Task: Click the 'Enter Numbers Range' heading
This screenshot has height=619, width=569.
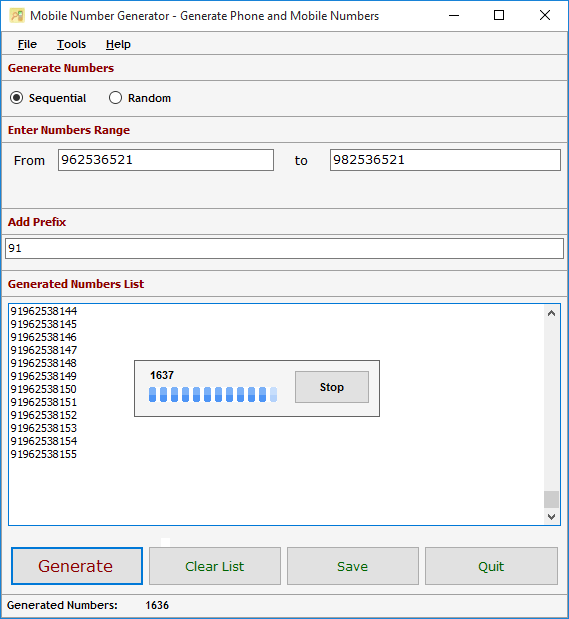Action: pos(69,130)
